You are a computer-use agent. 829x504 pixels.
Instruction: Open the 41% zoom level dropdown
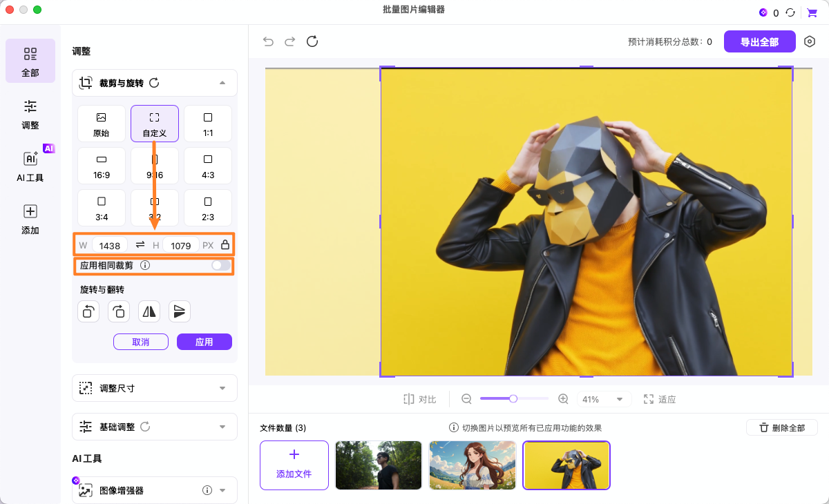click(x=604, y=399)
